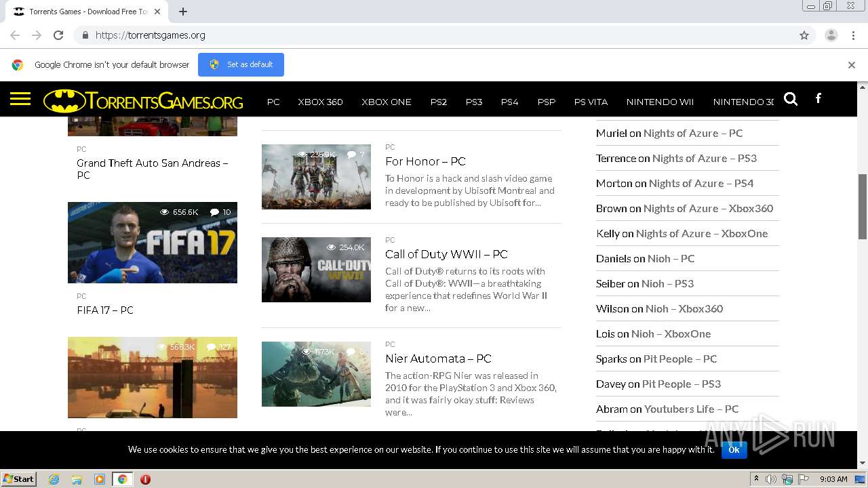Click the FIFA 17 thumbnail image
This screenshot has width=868, height=488.
[x=153, y=243]
